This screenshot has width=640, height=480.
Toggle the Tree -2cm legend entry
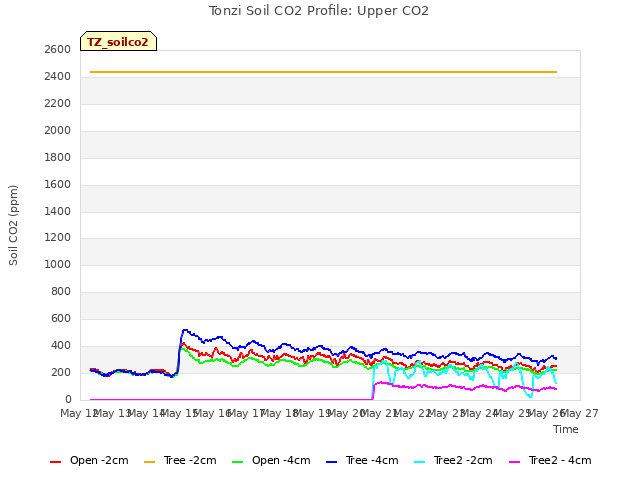(x=180, y=461)
